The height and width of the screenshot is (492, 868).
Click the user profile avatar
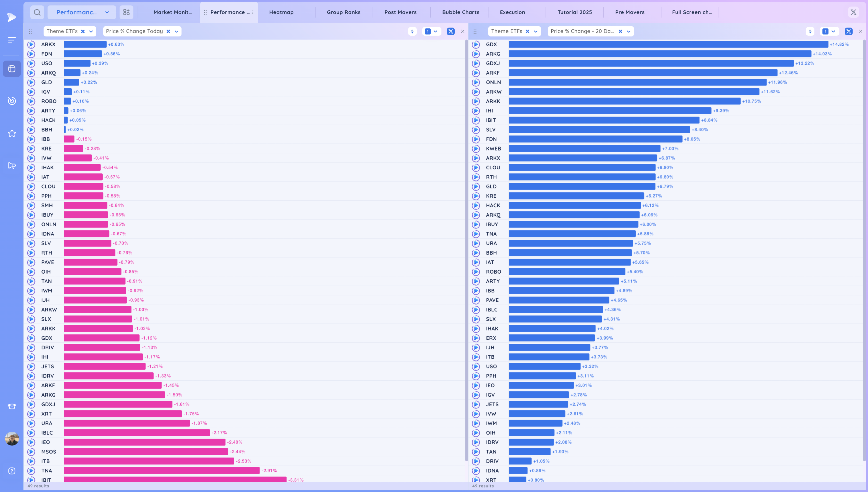12,439
